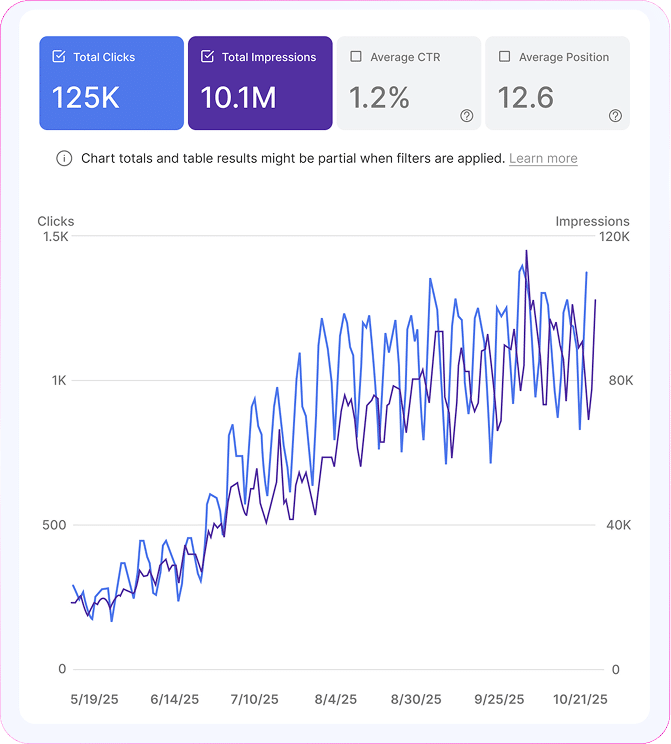Uncheck the Total Impressions checkbox
Viewport: 671px width, 744px height.
coord(208,57)
